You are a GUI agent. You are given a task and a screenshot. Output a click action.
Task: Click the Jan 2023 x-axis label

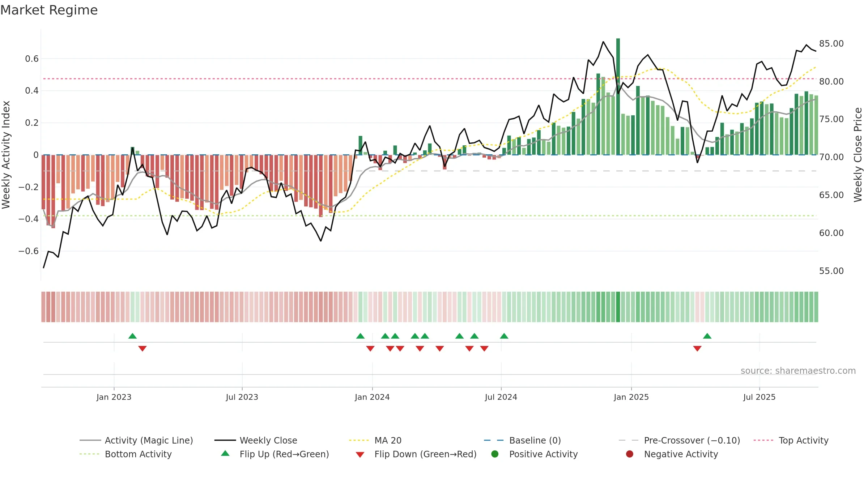(114, 397)
